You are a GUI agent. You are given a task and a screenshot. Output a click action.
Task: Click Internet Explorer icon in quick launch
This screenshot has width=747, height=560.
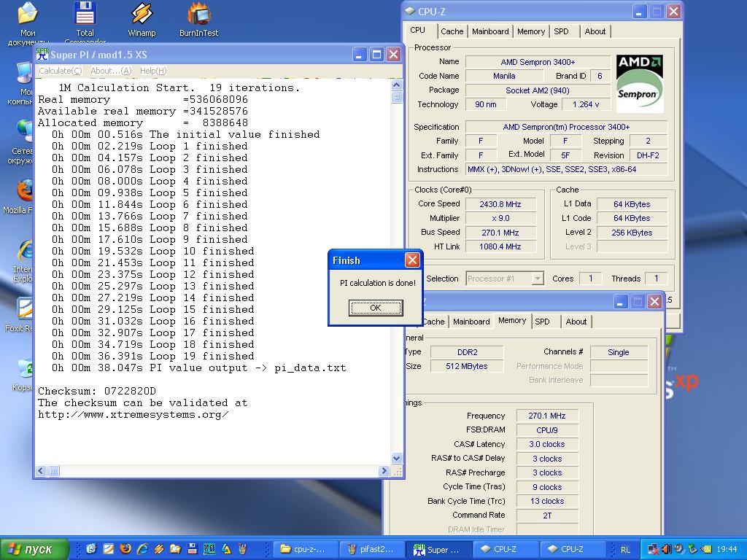click(x=142, y=549)
